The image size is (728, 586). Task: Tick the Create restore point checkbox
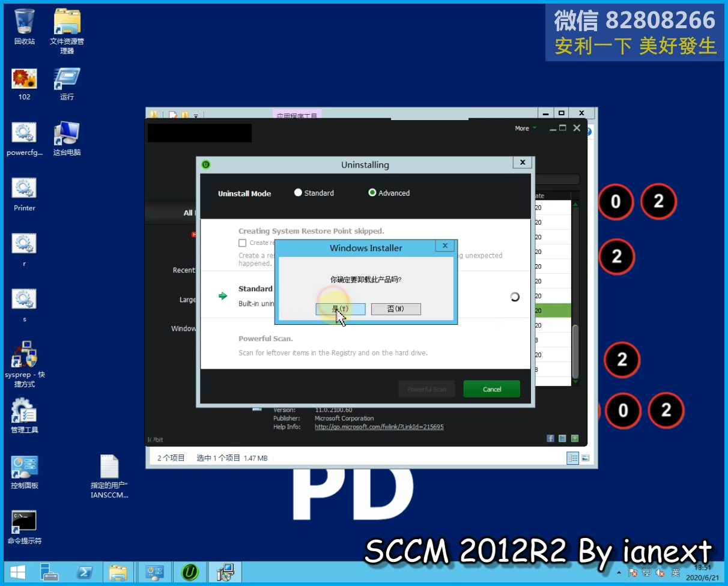(242, 243)
